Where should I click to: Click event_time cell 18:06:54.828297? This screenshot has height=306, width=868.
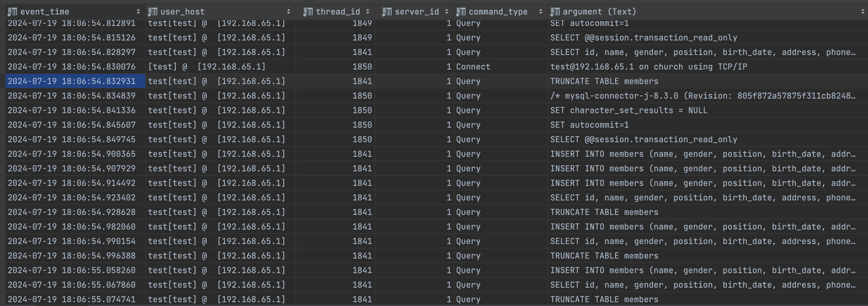(x=75, y=52)
